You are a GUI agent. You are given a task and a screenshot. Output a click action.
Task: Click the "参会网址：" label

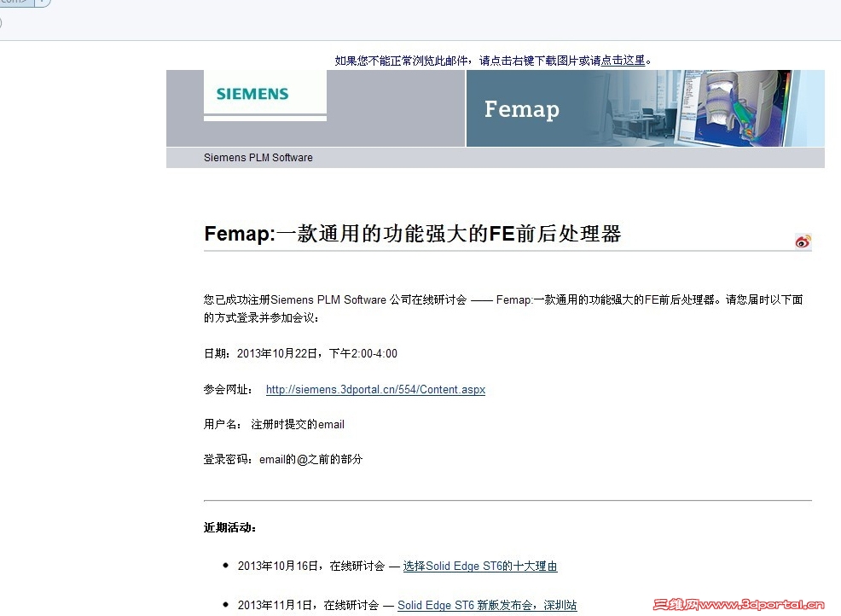coord(229,390)
